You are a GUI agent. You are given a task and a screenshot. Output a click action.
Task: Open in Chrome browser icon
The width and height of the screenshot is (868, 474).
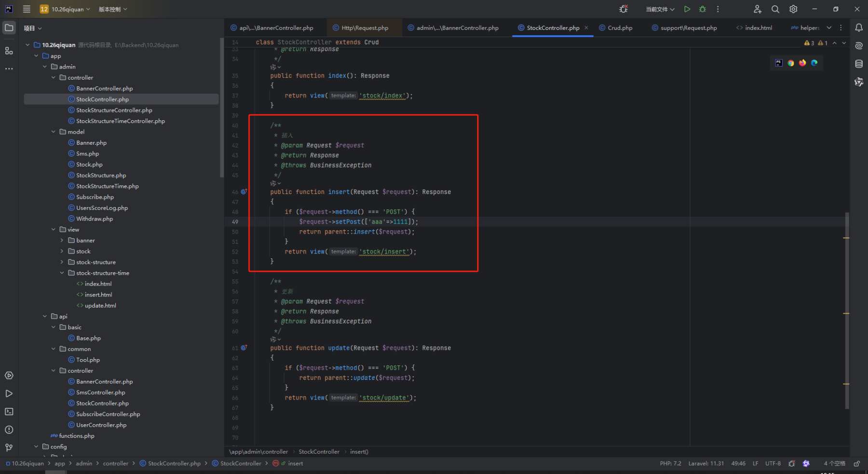791,63
